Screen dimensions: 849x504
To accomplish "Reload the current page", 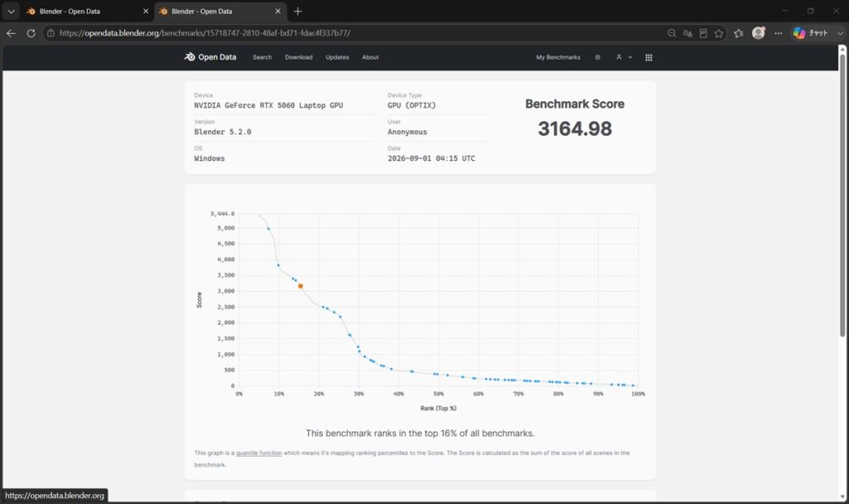I will tap(31, 33).
